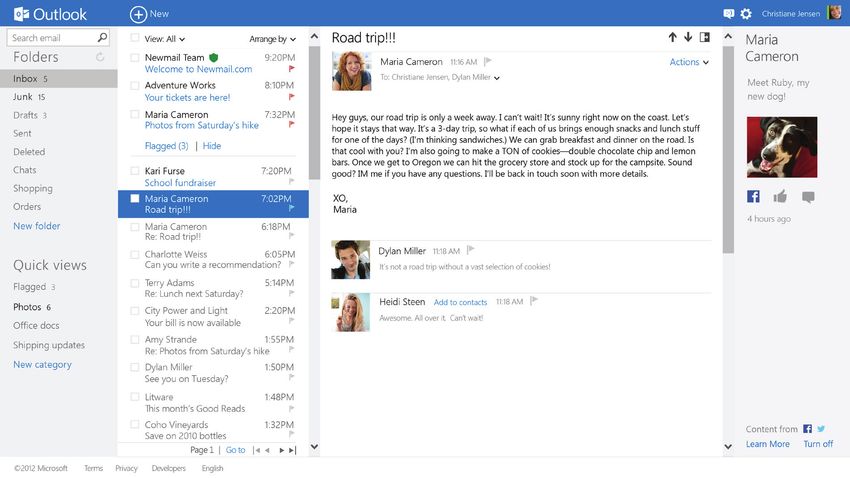
Task: Open the settings gear icon
Action: click(746, 14)
